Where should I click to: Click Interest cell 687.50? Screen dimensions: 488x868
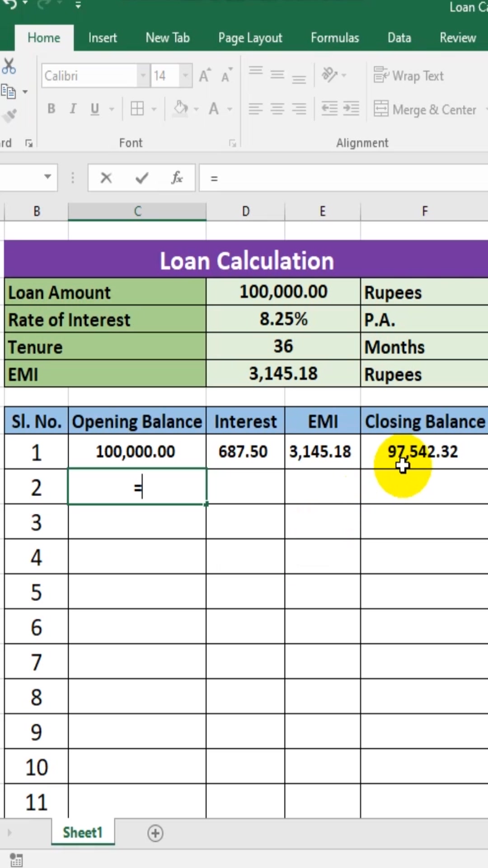[245, 451]
